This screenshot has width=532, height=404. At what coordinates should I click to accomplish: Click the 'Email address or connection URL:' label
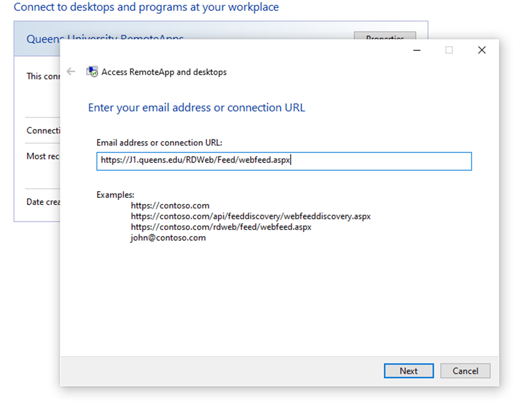tap(159, 143)
